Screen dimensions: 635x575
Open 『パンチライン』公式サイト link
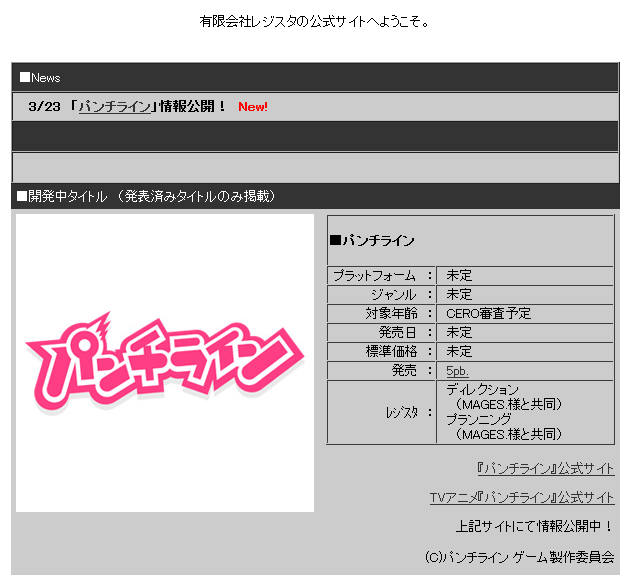pyautogui.click(x=546, y=469)
